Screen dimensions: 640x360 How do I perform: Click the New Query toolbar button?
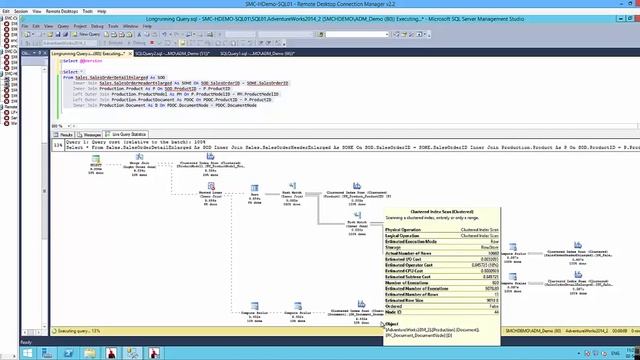click(x=86, y=35)
